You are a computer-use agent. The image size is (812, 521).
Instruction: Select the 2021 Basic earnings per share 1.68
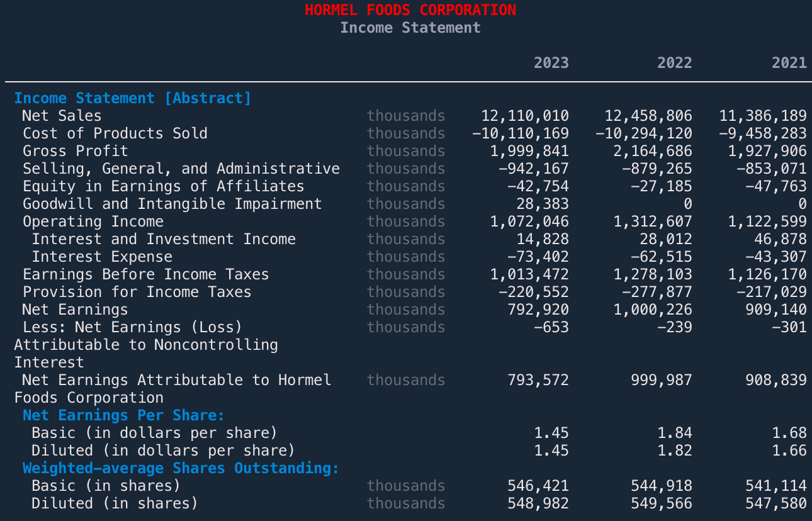point(792,433)
